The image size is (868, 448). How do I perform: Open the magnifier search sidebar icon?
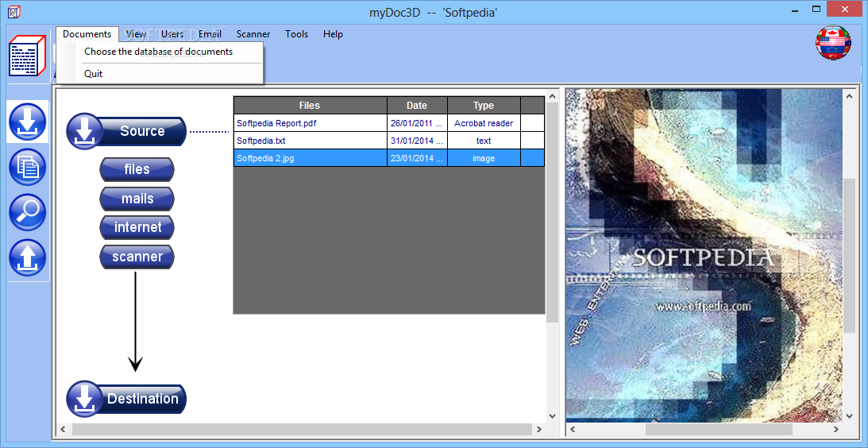pos(27,213)
